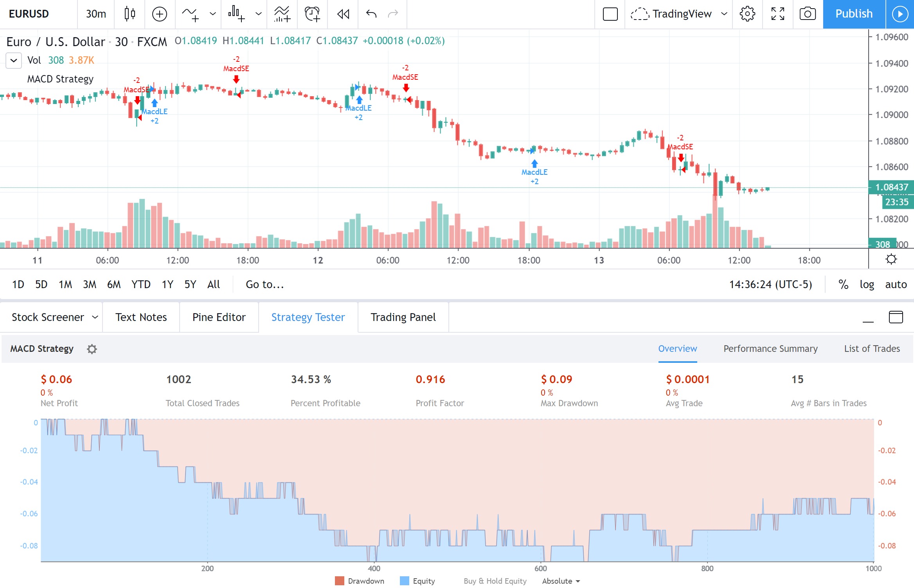Toggle the auto scale option
The width and height of the screenshot is (914, 588).
point(896,284)
